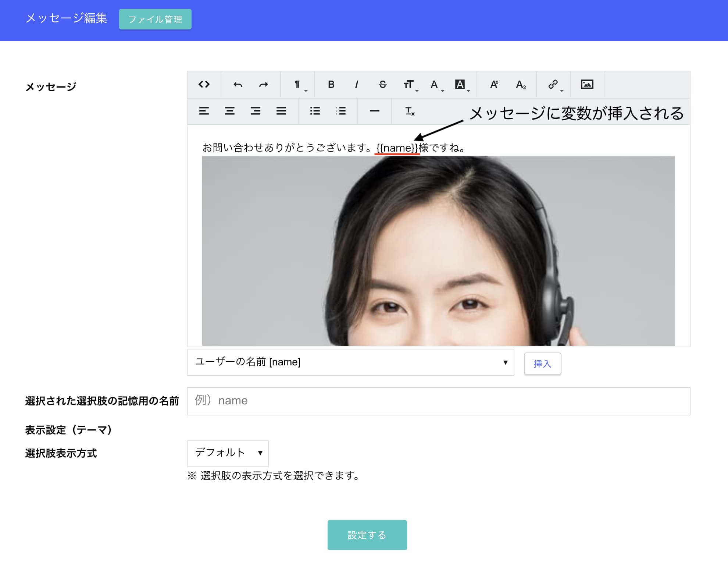Insert a bulleted list
This screenshot has width=728, height=574.
pyautogui.click(x=315, y=111)
